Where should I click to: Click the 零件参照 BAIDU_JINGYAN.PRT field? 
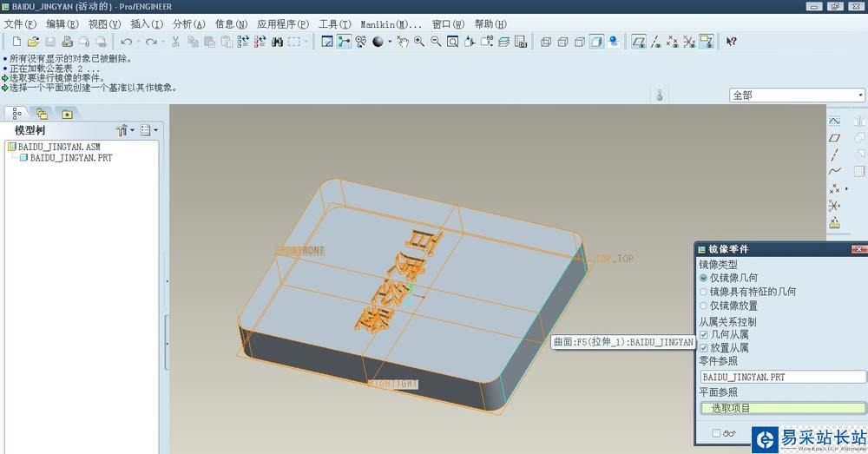point(783,377)
